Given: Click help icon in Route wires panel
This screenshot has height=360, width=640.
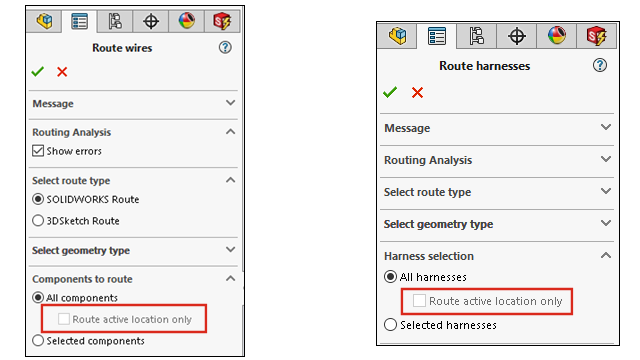Looking at the screenshot, I should (225, 47).
